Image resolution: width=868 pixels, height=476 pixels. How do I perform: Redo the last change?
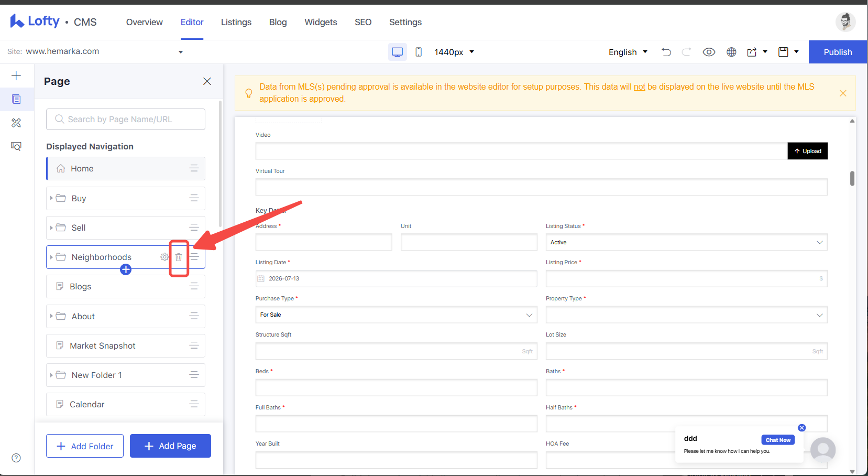coord(686,52)
